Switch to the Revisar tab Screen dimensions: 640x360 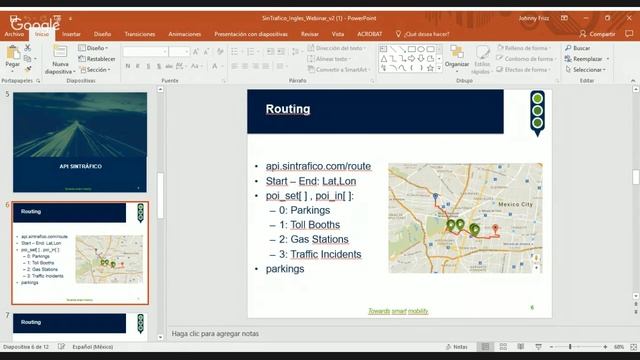tap(309, 34)
